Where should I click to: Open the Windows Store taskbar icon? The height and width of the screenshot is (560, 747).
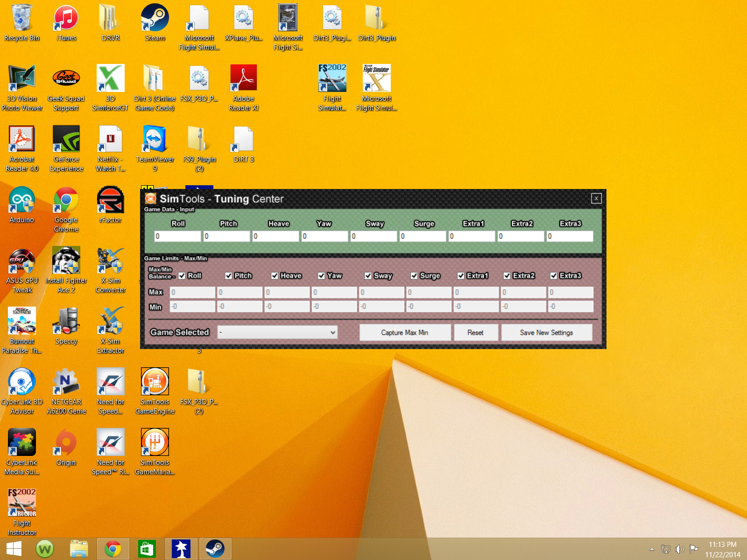pos(146,549)
